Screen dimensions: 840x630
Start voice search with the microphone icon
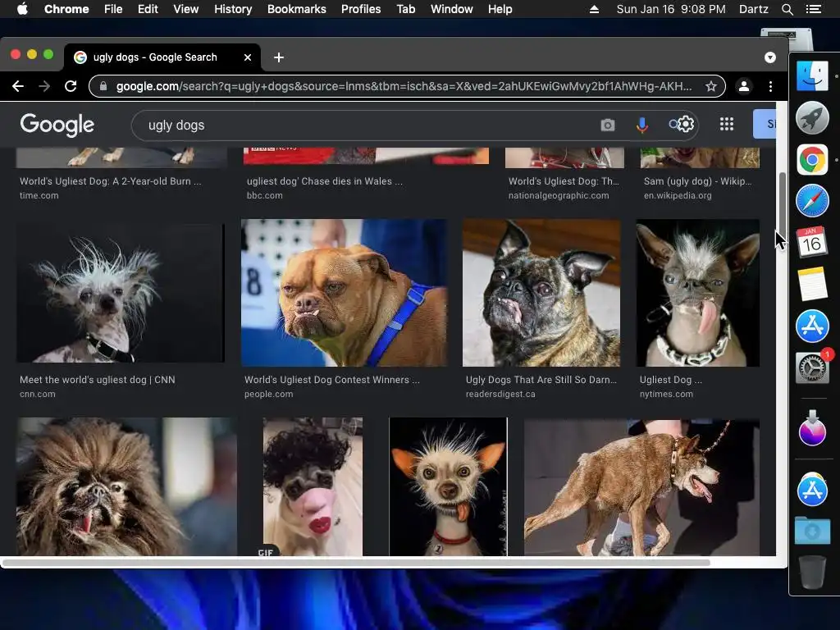(641, 125)
